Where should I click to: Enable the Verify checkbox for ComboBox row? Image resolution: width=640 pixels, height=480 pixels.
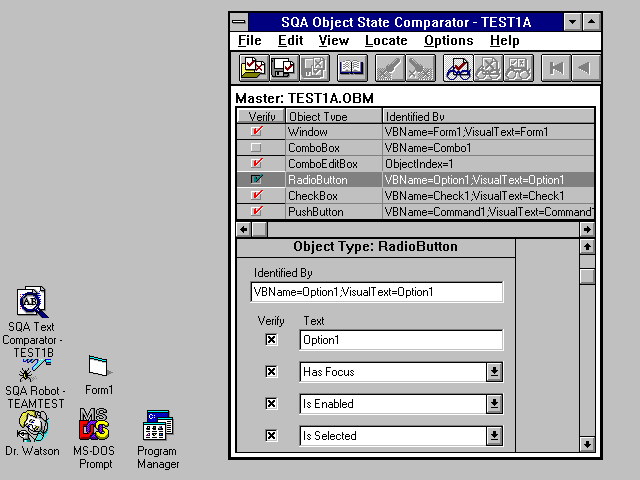pyautogui.click(x=256, y=148)
